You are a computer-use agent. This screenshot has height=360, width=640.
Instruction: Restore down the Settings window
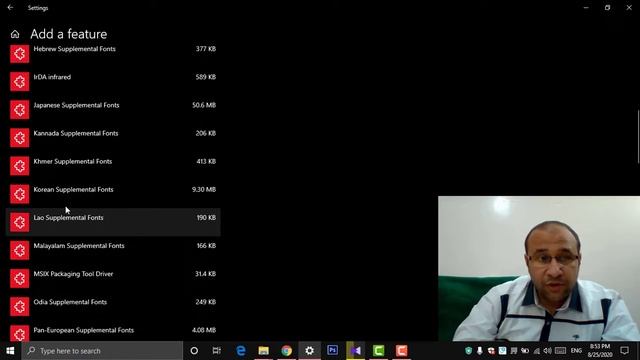(607, 7)
